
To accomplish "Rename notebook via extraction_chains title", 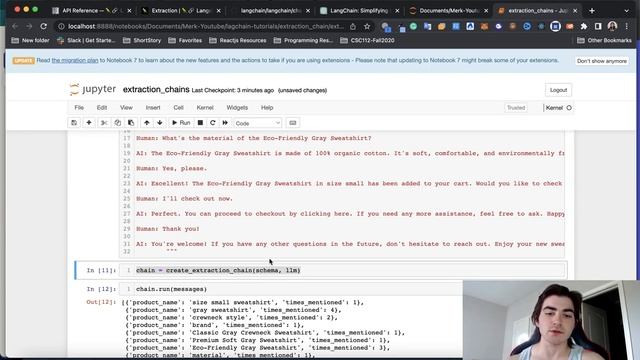I will [x=156, y=89].
